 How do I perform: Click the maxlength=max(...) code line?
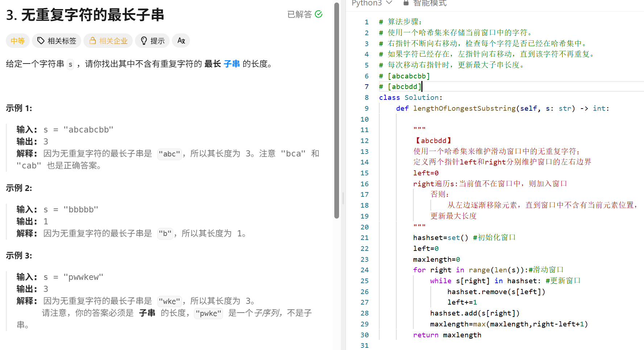(x=509, y=324)
